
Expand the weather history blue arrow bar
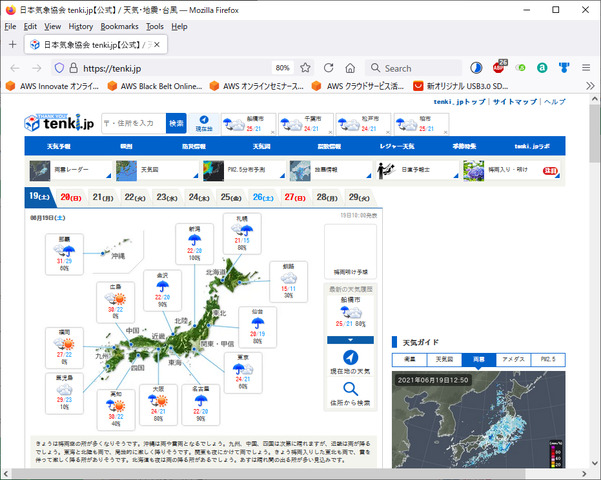[350, 340]
